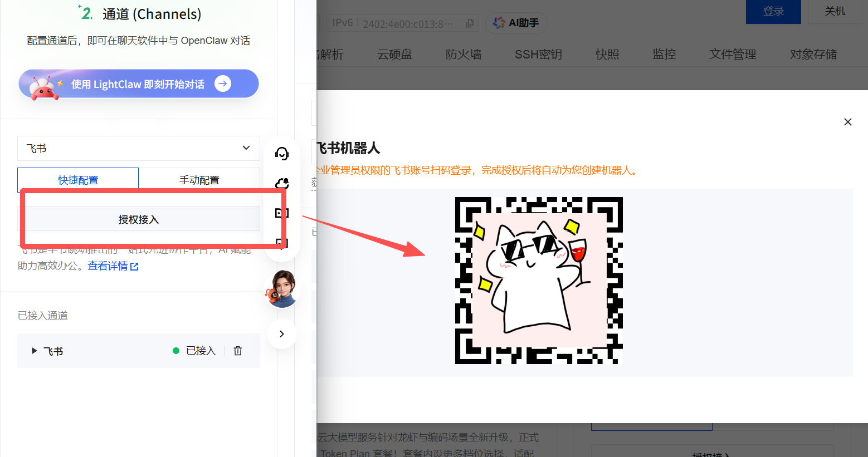Delete the 飞书 channel with the trash icon
The height and width of the screenshot is (457, 868).
tap(237, 351)
